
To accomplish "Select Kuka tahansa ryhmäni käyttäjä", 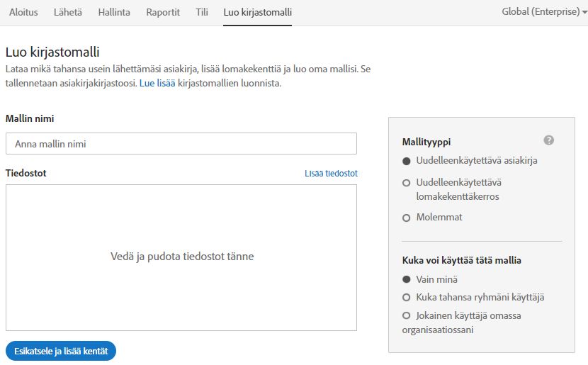I will (x=406, y=298).
